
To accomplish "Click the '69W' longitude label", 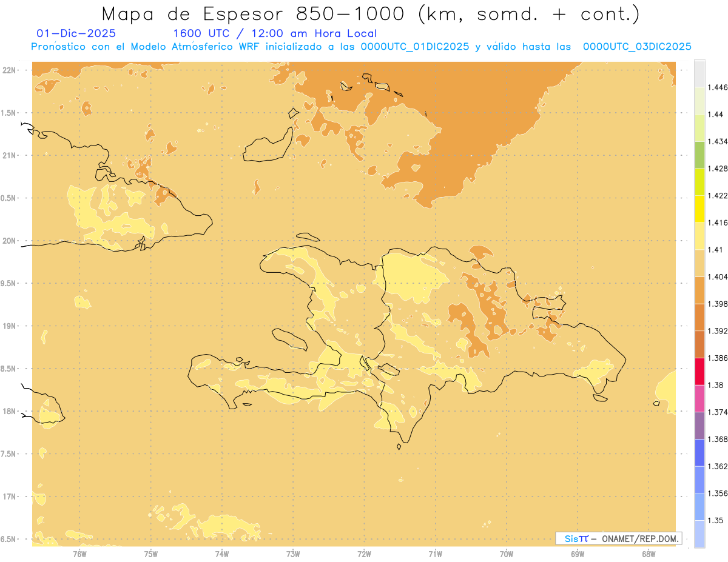I will point(578,554).
